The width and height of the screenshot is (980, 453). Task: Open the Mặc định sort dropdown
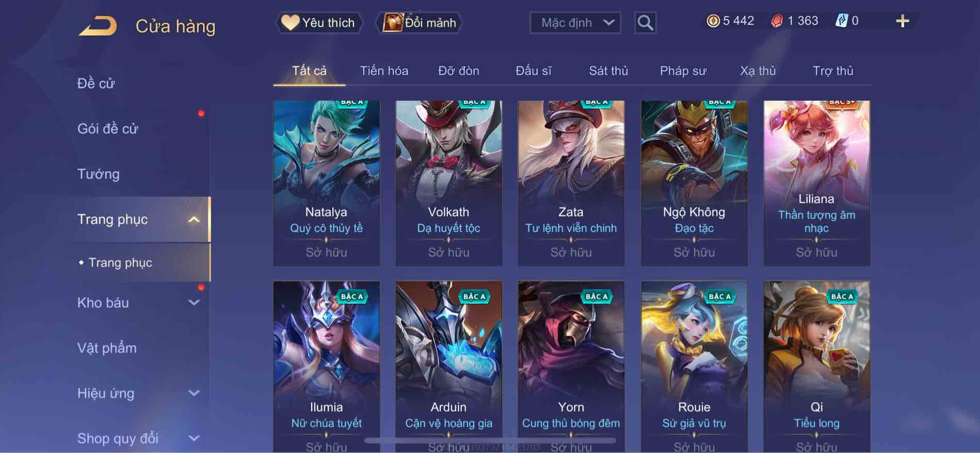(x=575, y=23)
